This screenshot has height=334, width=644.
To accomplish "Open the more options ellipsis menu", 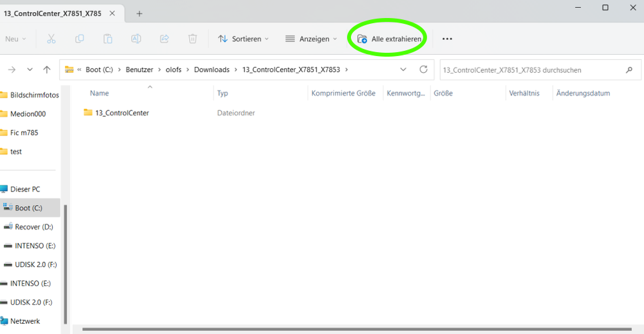I will [x=447, y=39].
